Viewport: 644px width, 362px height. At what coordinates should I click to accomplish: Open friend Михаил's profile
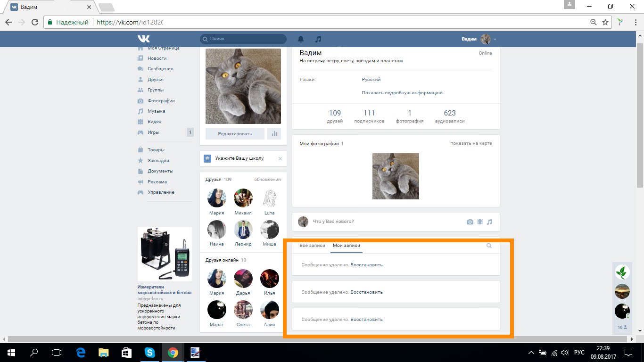coord(243,198)
